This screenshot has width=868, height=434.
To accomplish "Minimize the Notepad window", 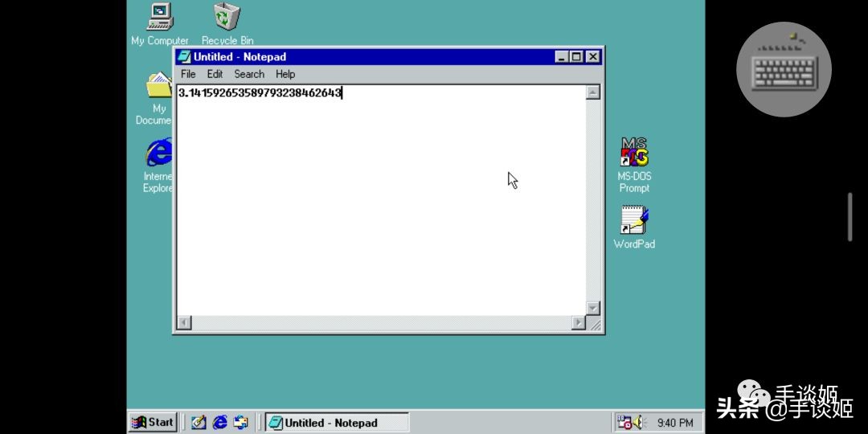I will click(x=562, y=56).
